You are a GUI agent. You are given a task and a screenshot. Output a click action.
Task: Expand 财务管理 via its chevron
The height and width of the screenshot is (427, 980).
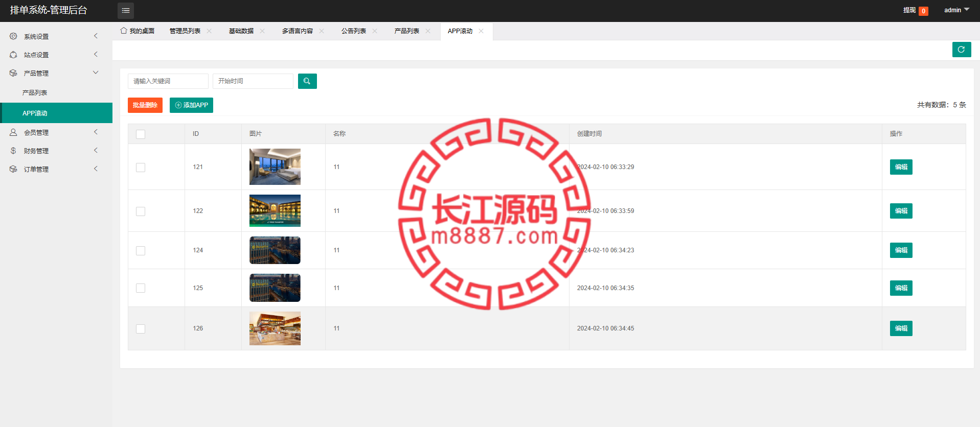[96, 150]
